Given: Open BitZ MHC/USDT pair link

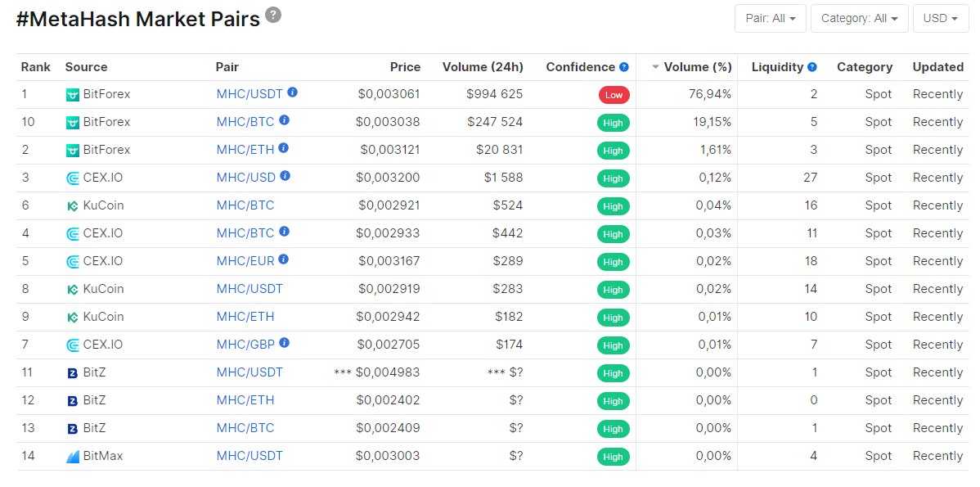Looking at the screenshot, I should pyautogui.click(x=249, y=372).
